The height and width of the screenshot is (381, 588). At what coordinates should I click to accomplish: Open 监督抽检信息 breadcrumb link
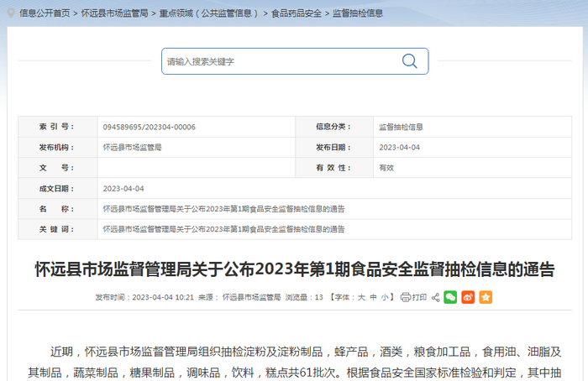[358, 13]
